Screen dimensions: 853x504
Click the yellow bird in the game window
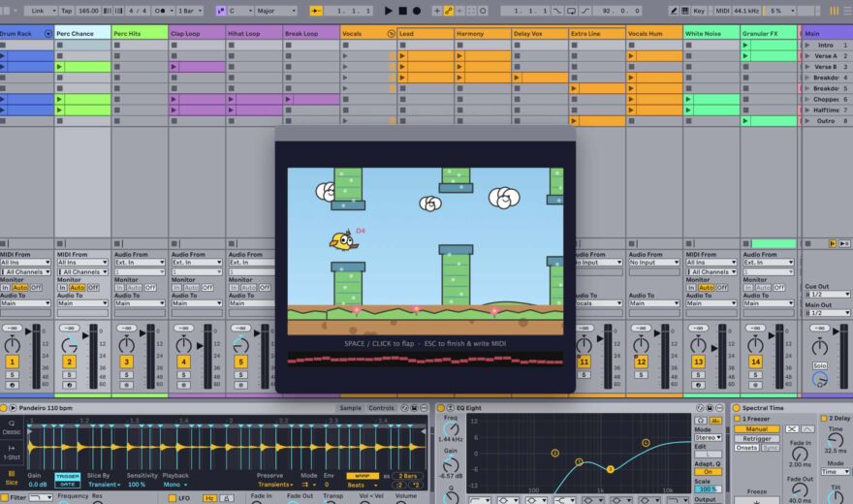[344, 240]
